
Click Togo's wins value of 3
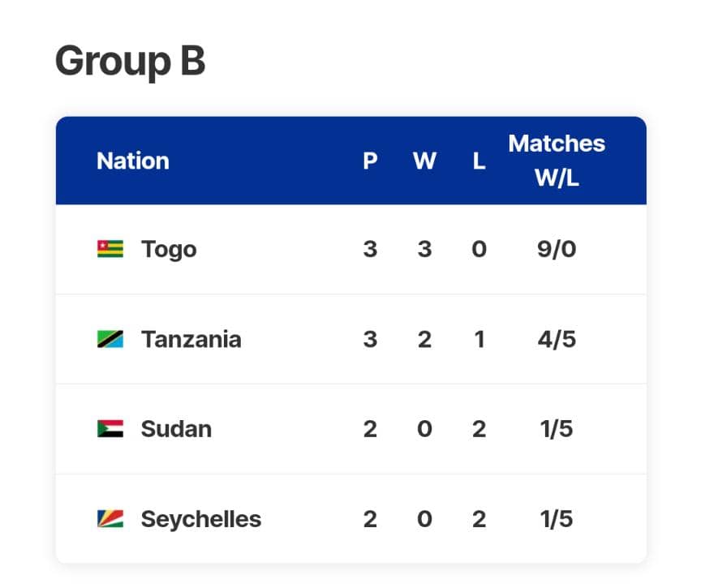pos(424,249)
